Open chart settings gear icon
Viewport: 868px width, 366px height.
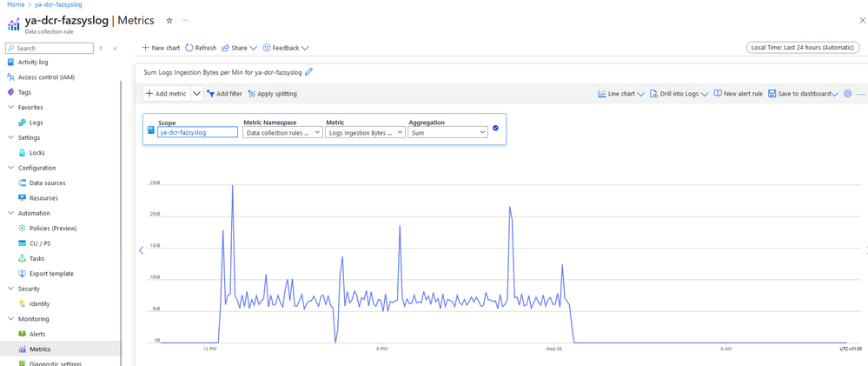(x=847, y=94)
